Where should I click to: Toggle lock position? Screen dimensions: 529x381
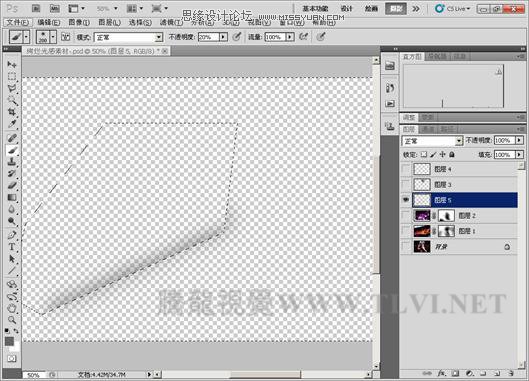442,155
